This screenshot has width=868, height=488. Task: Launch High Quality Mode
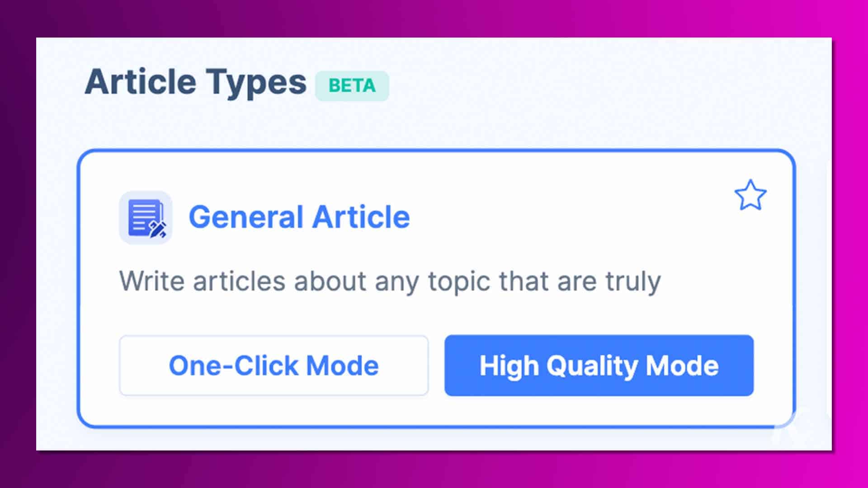click(x=599, y=366)
